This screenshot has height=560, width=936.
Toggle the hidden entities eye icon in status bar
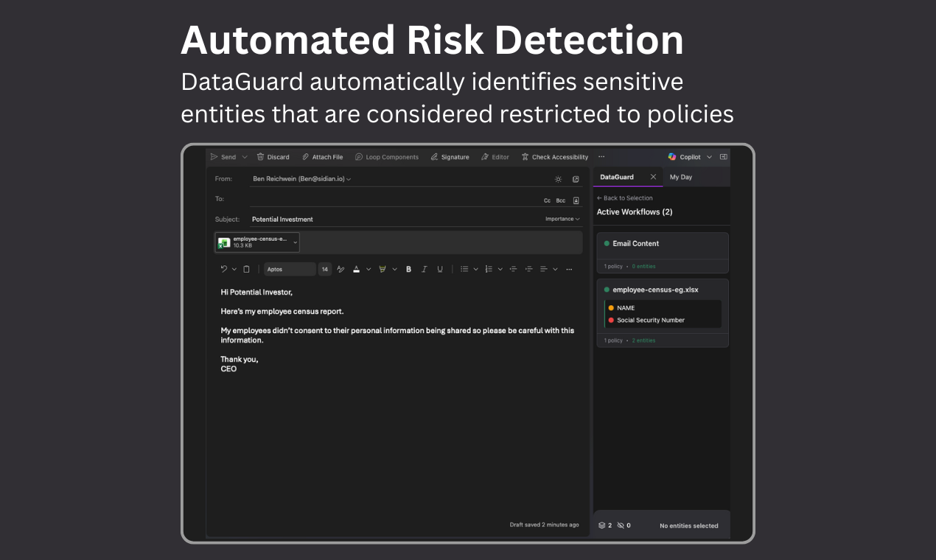[x=619, y=525]
